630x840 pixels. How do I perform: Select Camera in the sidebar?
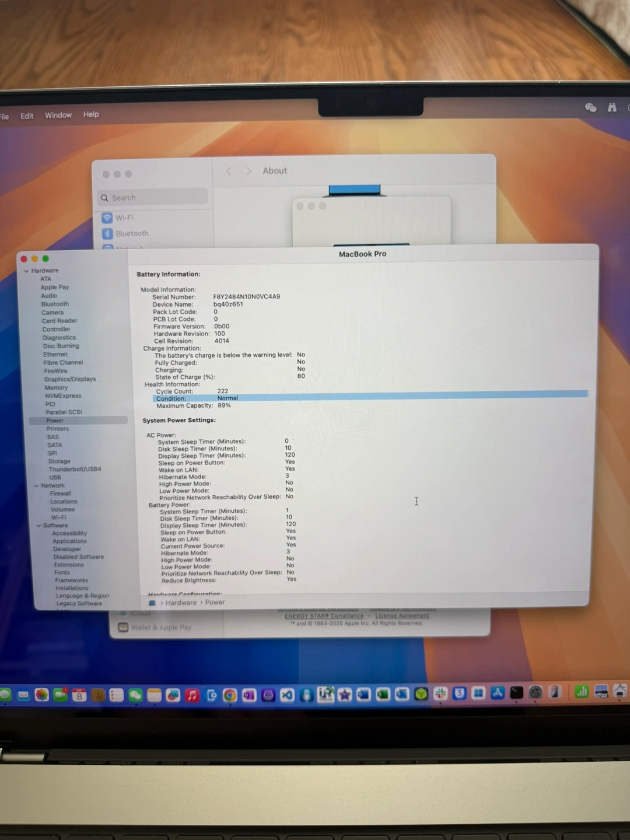[52, 313]
